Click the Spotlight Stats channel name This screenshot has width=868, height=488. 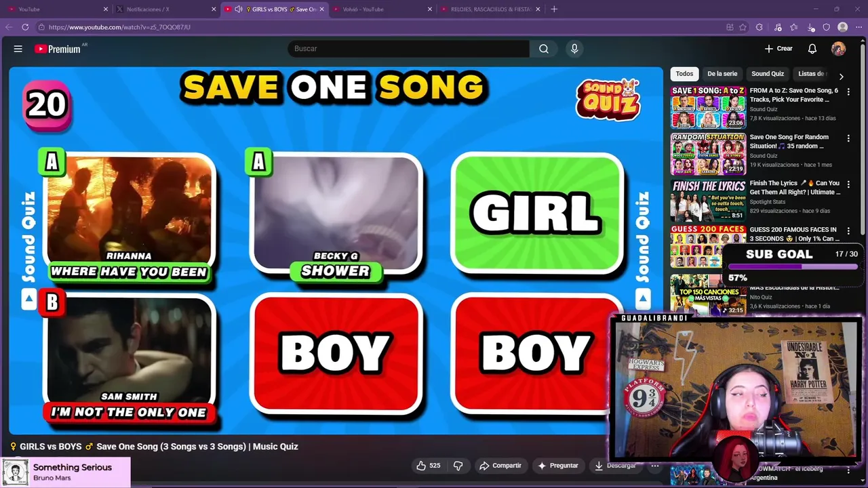click(768, 202)
